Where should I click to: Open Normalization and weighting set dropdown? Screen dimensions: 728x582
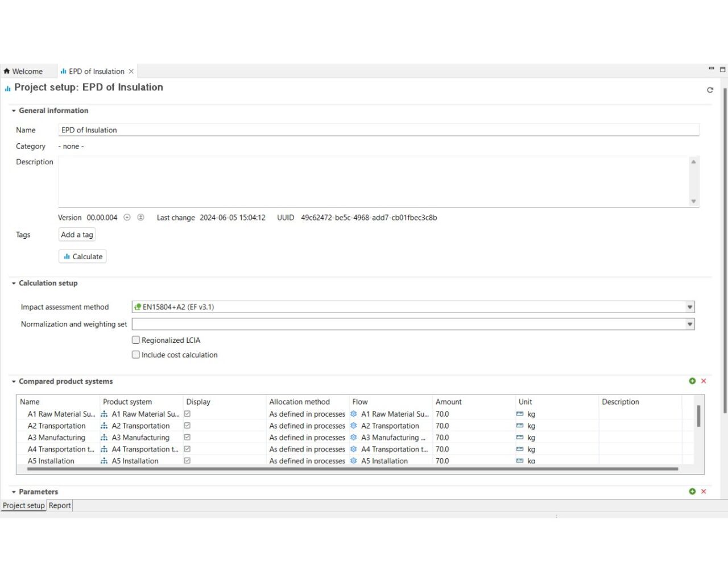pyautogui.click(x=689, y=324)
